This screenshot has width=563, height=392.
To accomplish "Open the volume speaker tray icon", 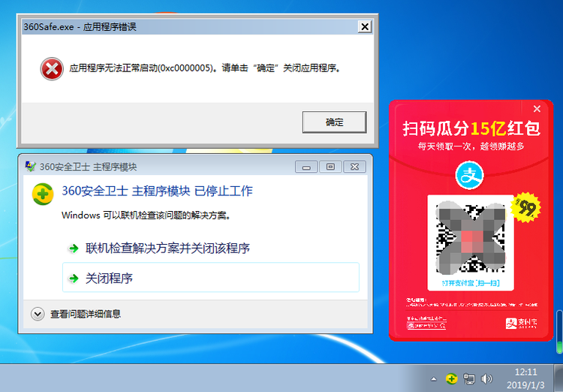I will 486,378.
